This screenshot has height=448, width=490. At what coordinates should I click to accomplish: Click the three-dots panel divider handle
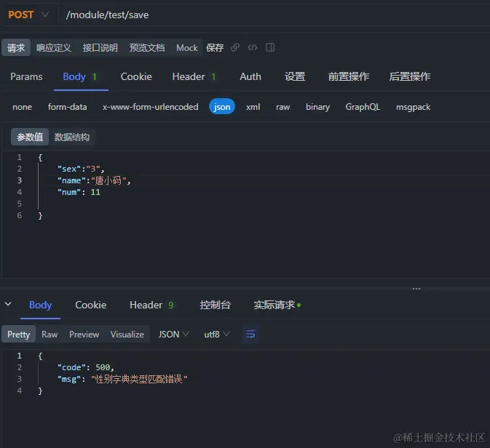coord(416,289)
